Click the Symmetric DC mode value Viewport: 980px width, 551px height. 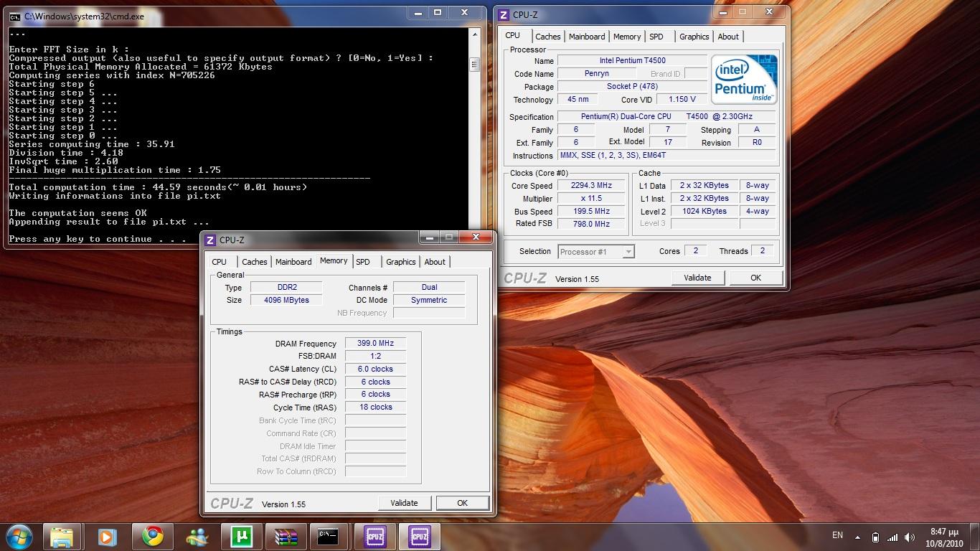tap(429, 300)
